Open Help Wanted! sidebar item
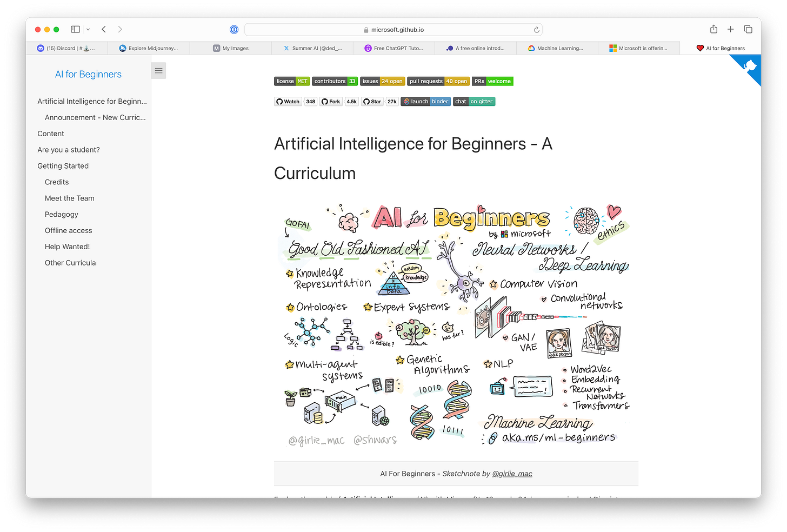The image size is (787, 532). click(x=68, y=247)
